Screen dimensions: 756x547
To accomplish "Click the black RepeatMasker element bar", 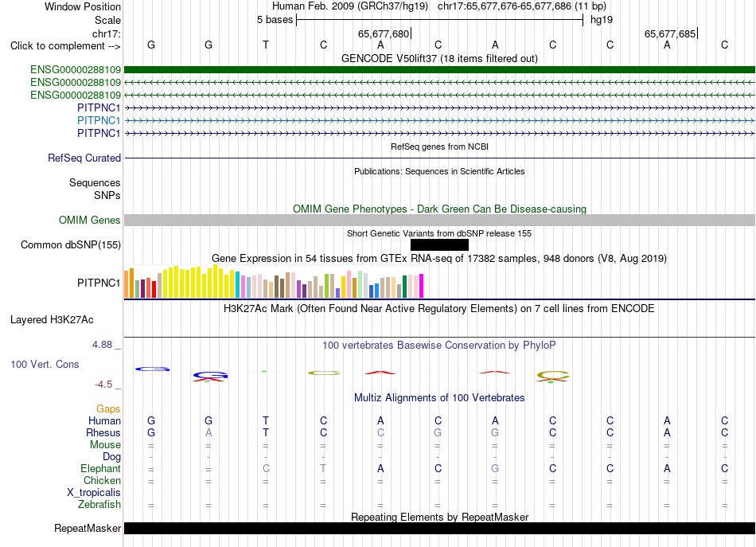I will click(x=439, y=528).
